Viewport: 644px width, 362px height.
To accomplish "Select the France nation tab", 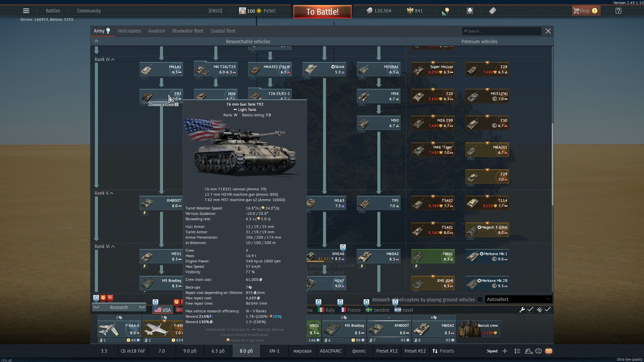I will pyautogui.click(x=350, y=310).
